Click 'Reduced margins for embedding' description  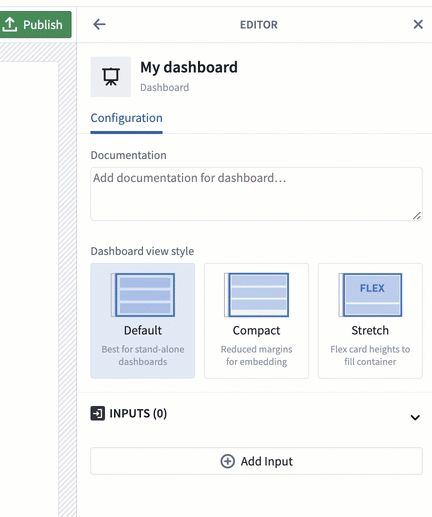coord(256,355)
